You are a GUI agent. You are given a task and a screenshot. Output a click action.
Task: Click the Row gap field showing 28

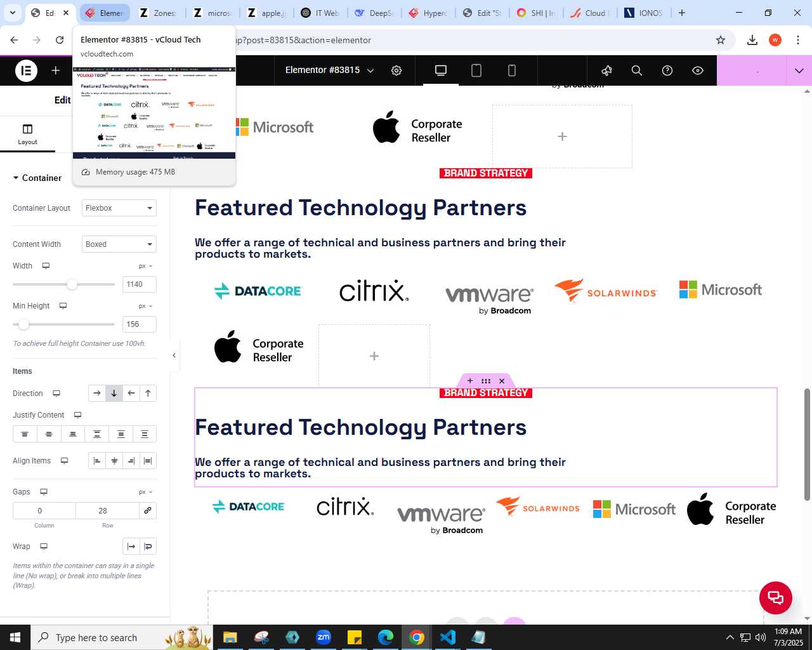pyautogui.click(x=107, y=511)
